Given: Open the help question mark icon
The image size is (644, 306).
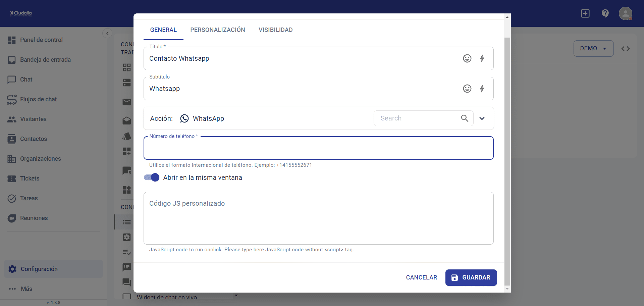Looking at the screenshot, I should (x=605, y=13).
